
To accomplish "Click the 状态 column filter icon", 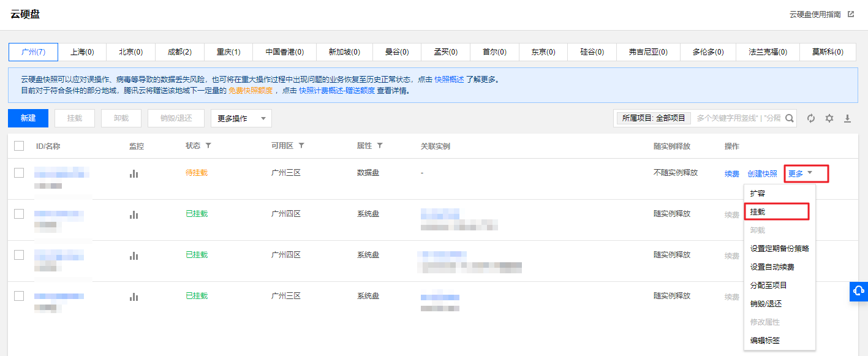I will [208, 146].
